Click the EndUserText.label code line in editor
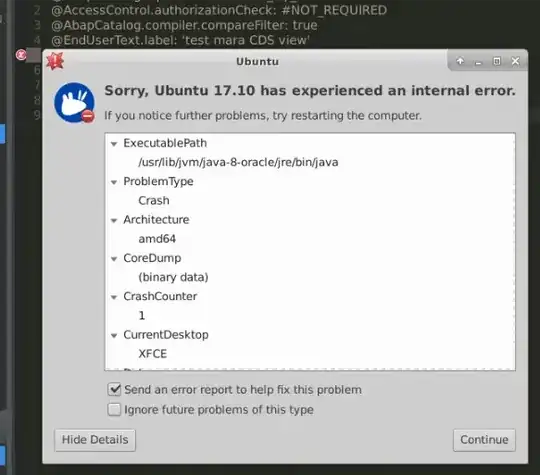 [x=180, y=40]
